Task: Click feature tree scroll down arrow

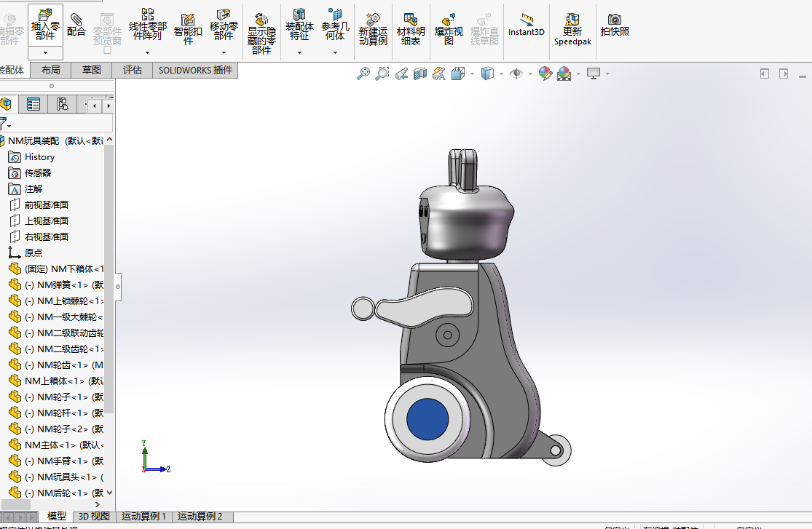Action: pos(109,493)
